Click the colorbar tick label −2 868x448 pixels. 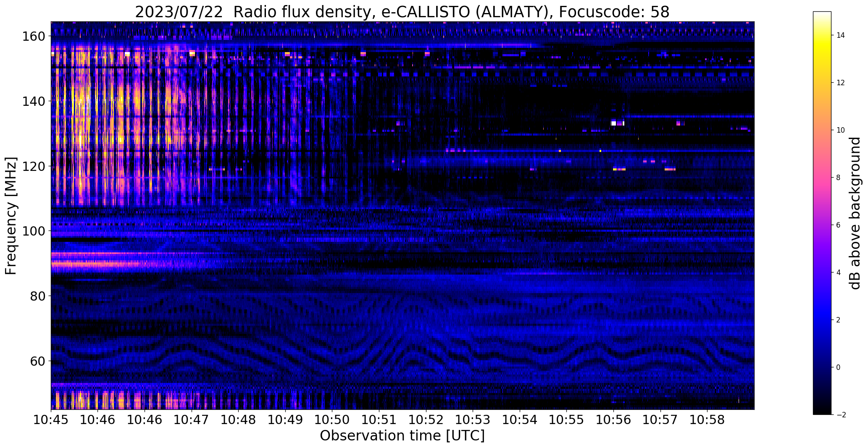pos(841,415)
